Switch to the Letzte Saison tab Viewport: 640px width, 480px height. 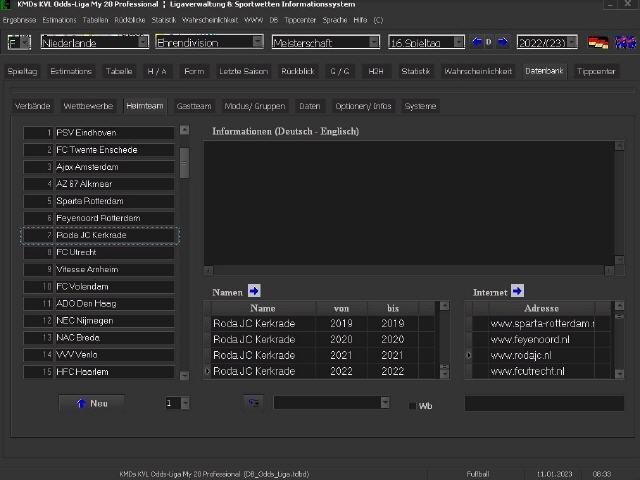click(243, 71)
